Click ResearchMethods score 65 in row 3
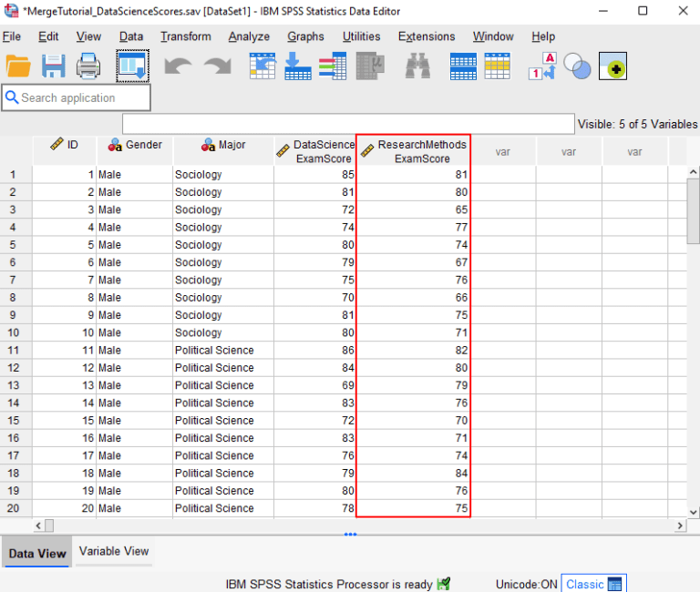700x592 pixels. (414, 209)
